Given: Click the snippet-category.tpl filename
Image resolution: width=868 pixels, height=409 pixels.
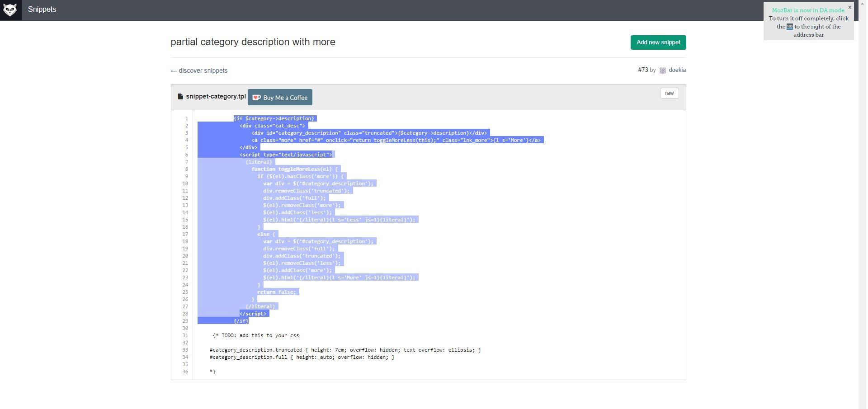Looking at the screenshot, I should (216, 97).
